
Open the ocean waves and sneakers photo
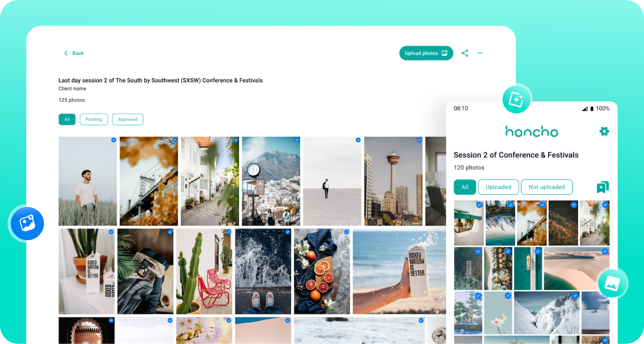(263, 272)
